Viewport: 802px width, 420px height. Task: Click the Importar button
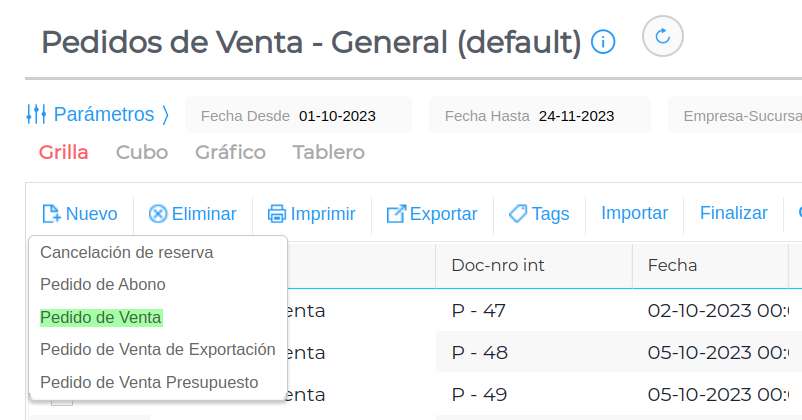tap(634, 213)
